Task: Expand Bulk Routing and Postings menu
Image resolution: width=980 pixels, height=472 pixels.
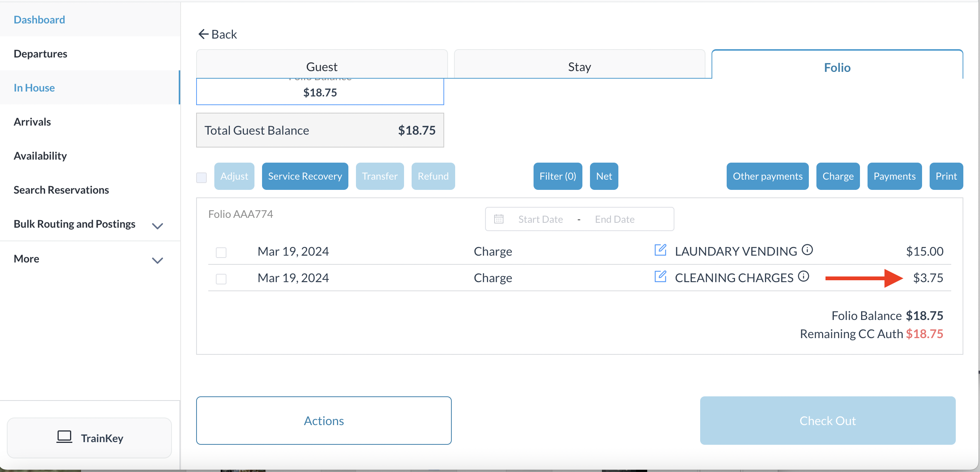Action: (x=157, y=226)
